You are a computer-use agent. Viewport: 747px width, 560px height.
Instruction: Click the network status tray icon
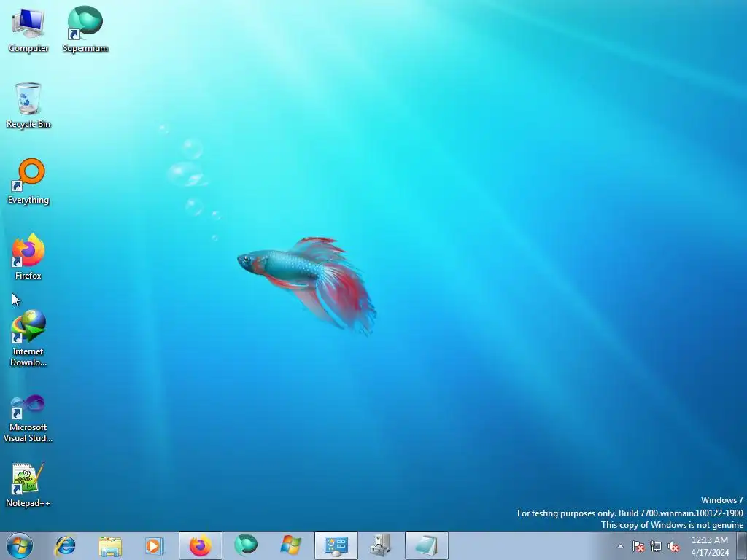tap(656, 547)
